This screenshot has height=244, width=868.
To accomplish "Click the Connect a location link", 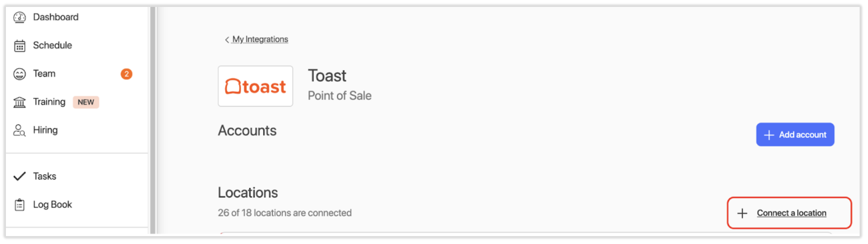I will (x=792, y=213).
